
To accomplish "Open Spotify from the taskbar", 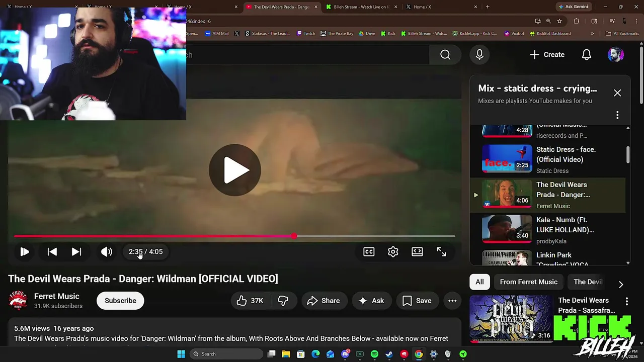I will (x=374, y=354).
